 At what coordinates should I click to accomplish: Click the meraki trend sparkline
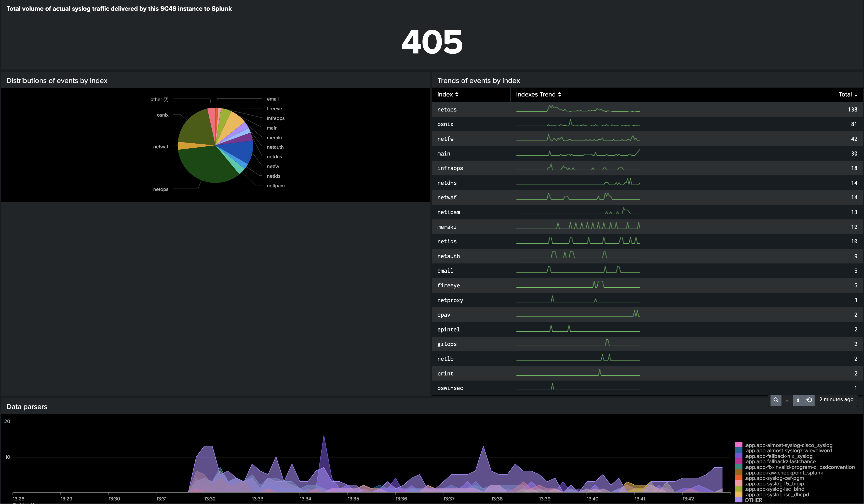click(x=578, y=226)
